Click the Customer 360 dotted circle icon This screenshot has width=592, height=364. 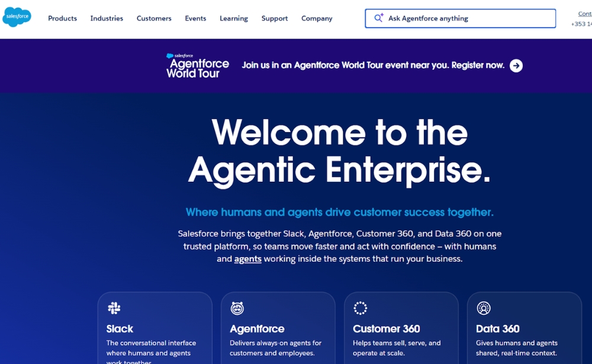361,308
